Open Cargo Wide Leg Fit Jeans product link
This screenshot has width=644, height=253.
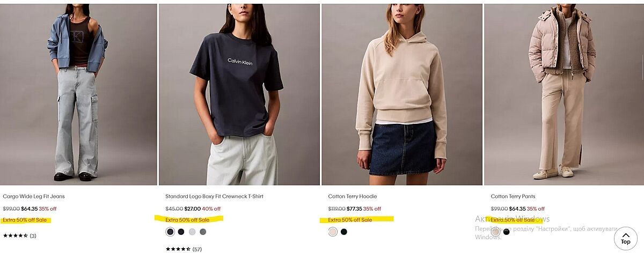(33, 196)
